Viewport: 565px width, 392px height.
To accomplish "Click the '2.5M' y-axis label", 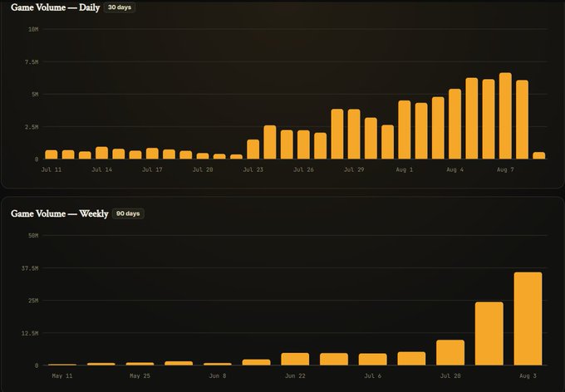I will tap(32, 127).
